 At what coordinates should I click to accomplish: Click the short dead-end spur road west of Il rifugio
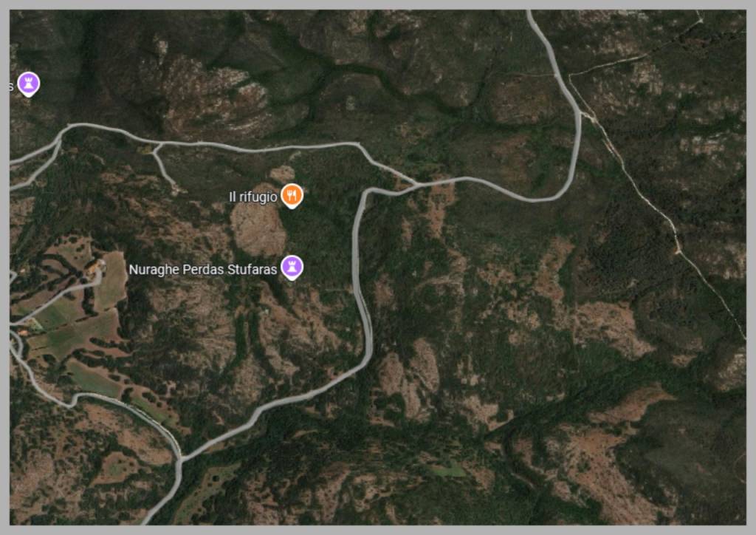pos(162,166)
